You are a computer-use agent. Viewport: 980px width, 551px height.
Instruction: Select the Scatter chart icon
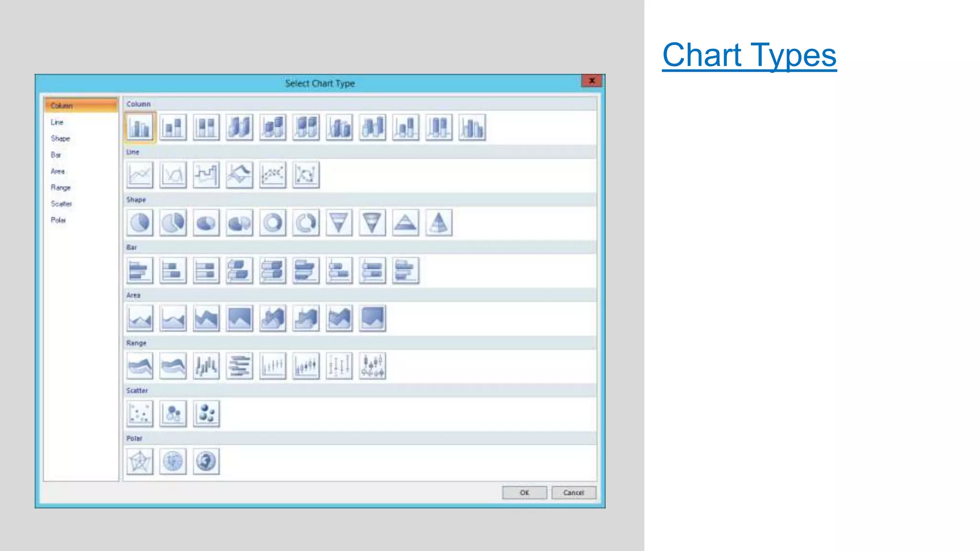140,414
